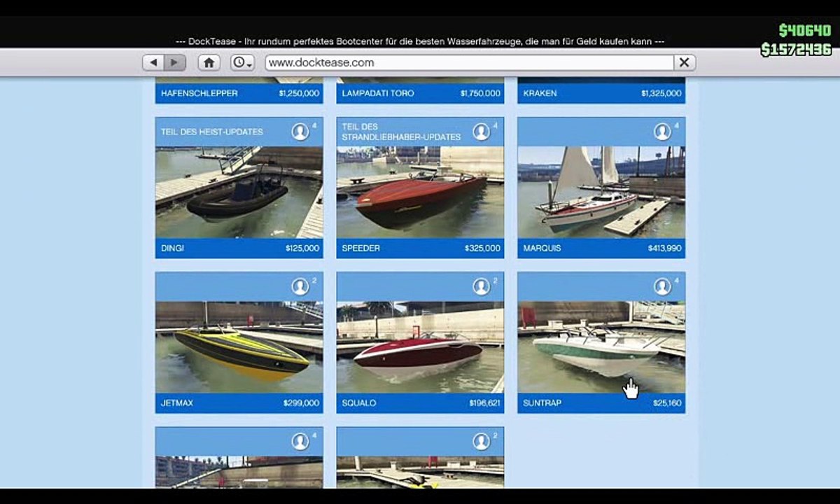Click the player-count icon on Dingi card
This screenshot has height=504, width=840.
(300, 132)
